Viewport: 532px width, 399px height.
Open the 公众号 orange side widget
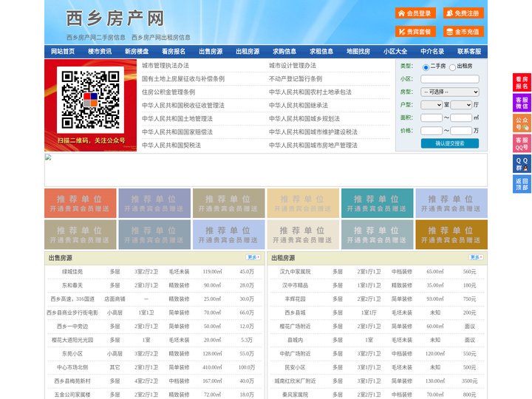pyautogui.click(x=522, y=123)
